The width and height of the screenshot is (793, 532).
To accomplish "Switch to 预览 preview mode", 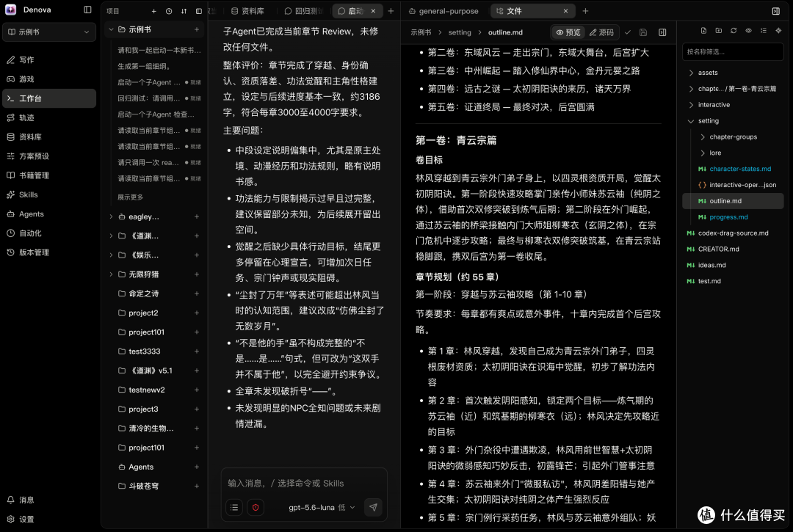I will [x=568, y=32].
